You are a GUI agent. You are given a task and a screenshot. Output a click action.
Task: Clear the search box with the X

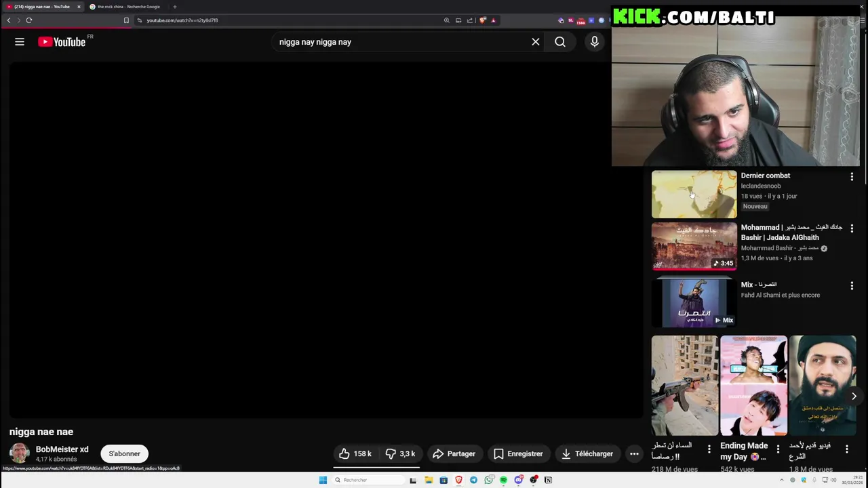536,42
